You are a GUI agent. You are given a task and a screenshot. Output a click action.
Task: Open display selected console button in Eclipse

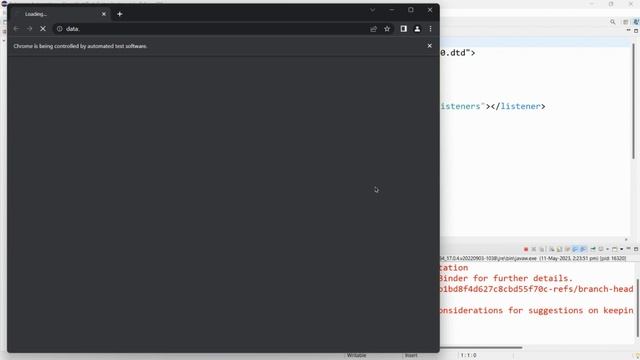pyautogui.click(x=601, y=249)
